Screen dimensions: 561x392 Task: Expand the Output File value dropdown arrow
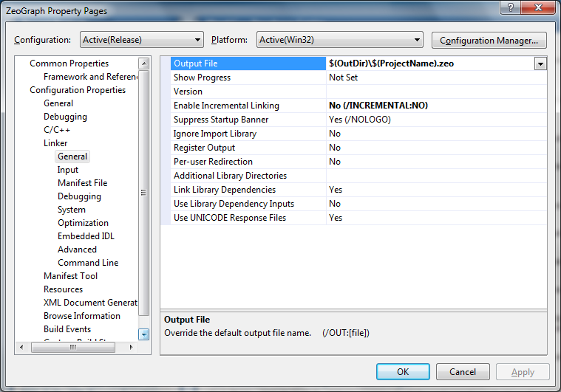point(540,64)
